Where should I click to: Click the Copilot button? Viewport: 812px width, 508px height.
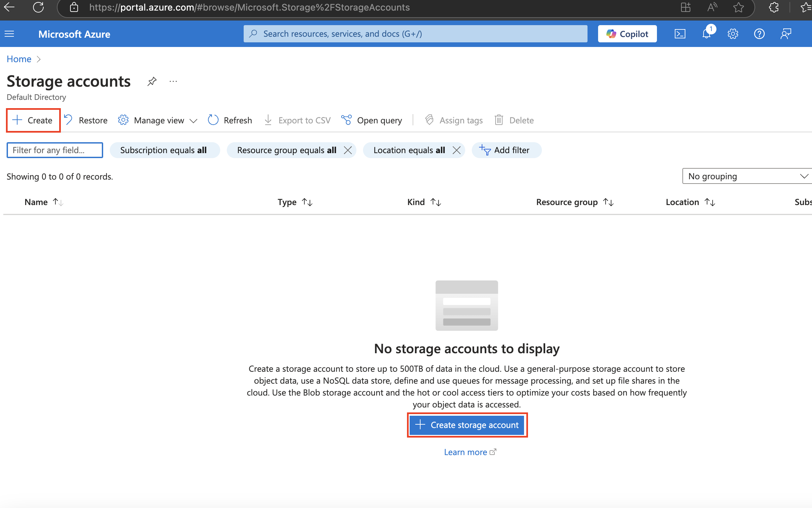click(x=627, y=34)
